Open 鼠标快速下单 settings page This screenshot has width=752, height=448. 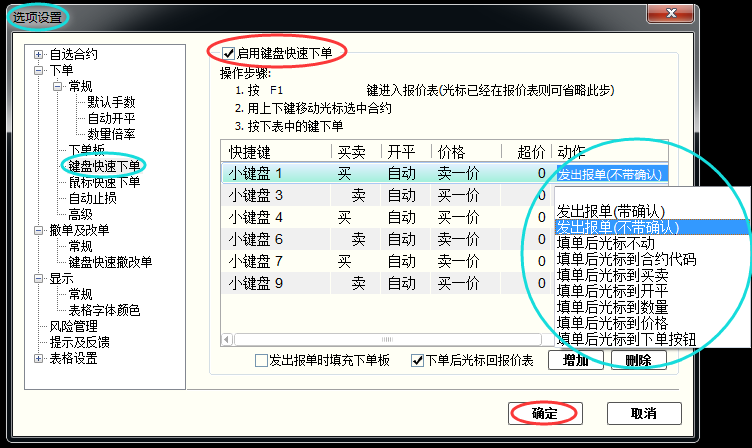pyautogui.click(x=104, y=182)
